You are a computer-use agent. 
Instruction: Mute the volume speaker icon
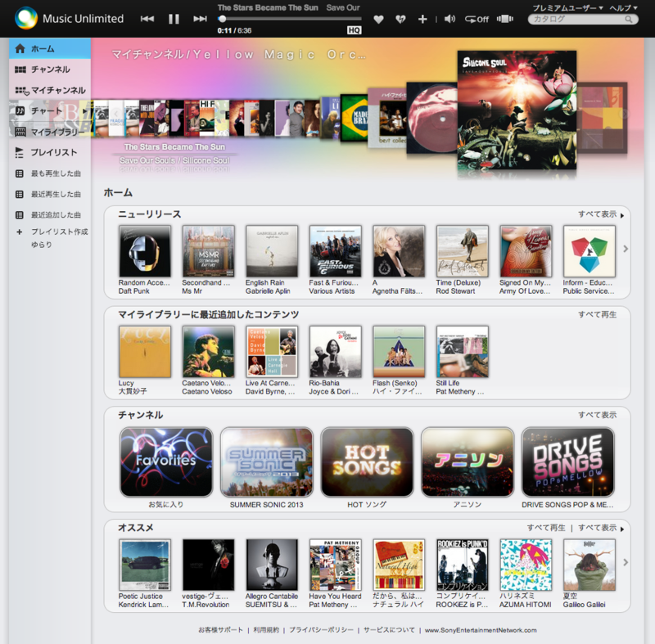click(x=449, y=19)
